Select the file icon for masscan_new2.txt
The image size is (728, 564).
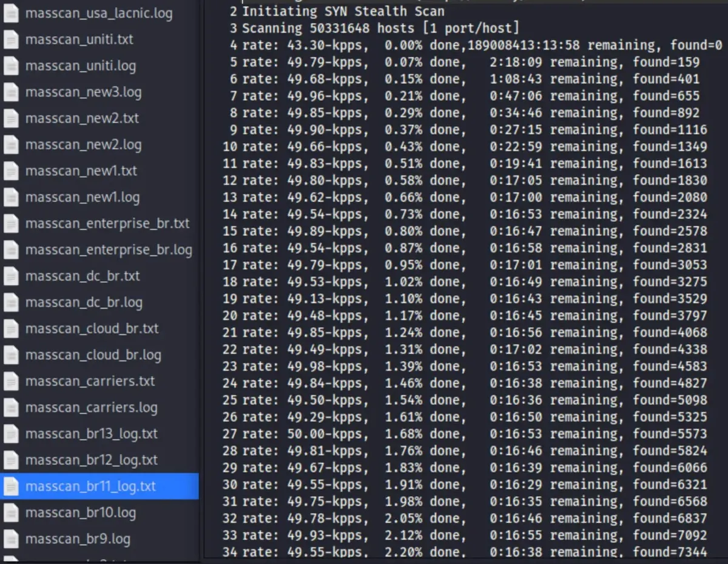[12, 118]
